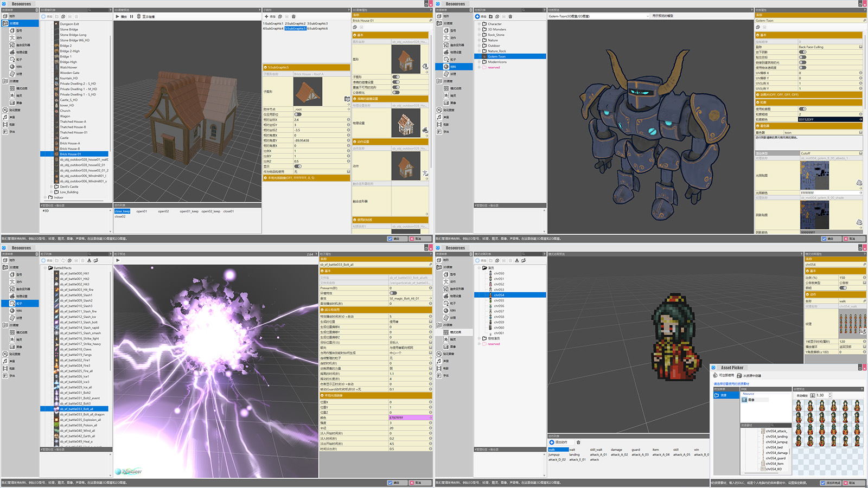This screenshot has height=488, width=868.
Task: Select the 2:SubGraphic2 tab
Action: (x=295, y=23)
